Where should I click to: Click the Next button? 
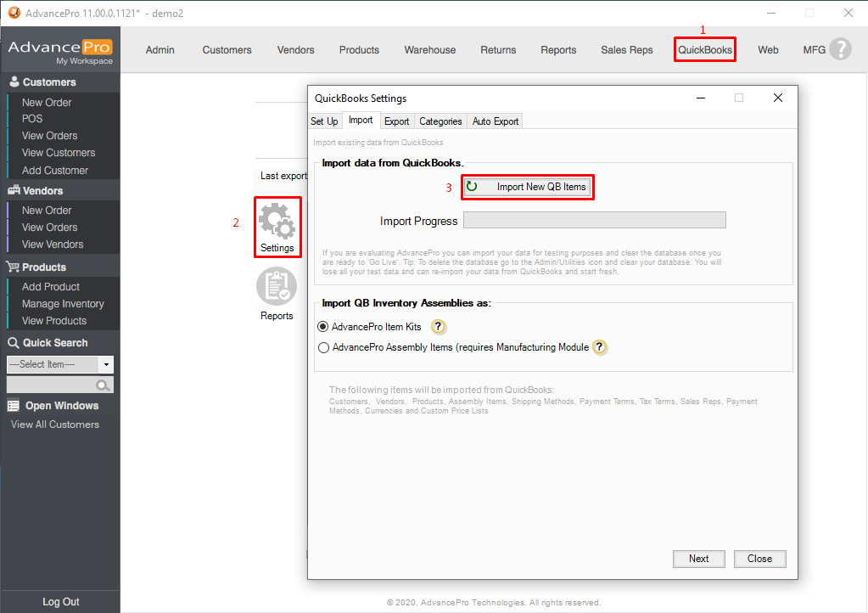(698, 559)
